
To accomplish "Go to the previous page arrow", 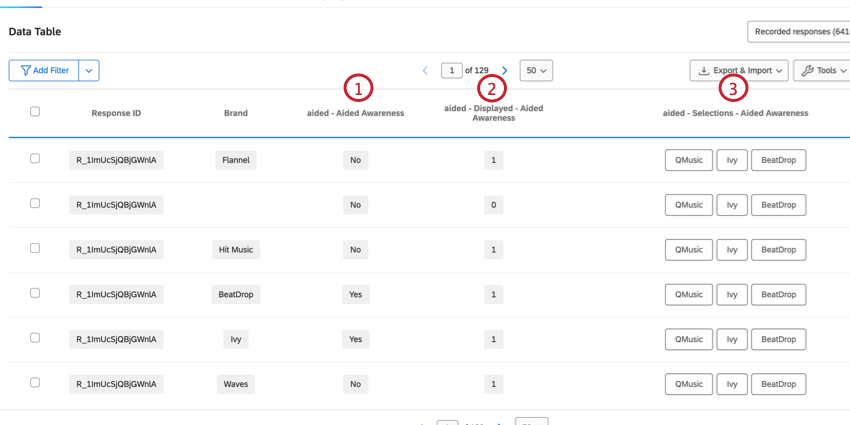I will click(x=425, y=70).
